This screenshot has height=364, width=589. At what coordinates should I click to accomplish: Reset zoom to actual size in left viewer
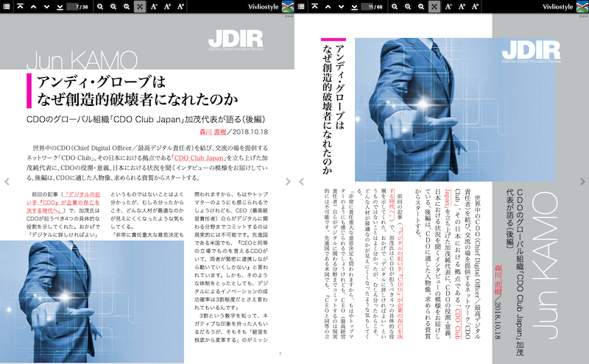point(127,7)
